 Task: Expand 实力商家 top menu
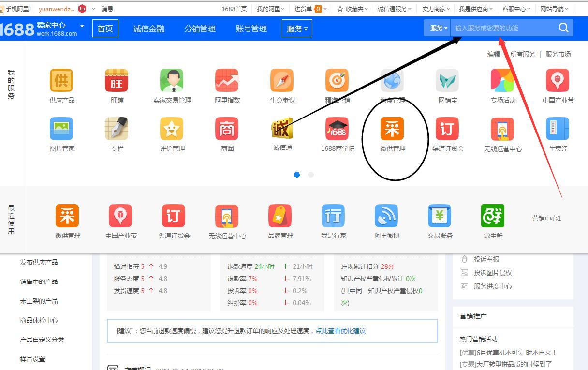coord(436,9)
